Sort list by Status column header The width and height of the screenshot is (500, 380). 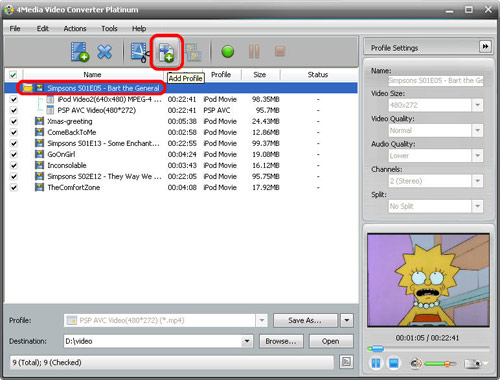point(318,75)
